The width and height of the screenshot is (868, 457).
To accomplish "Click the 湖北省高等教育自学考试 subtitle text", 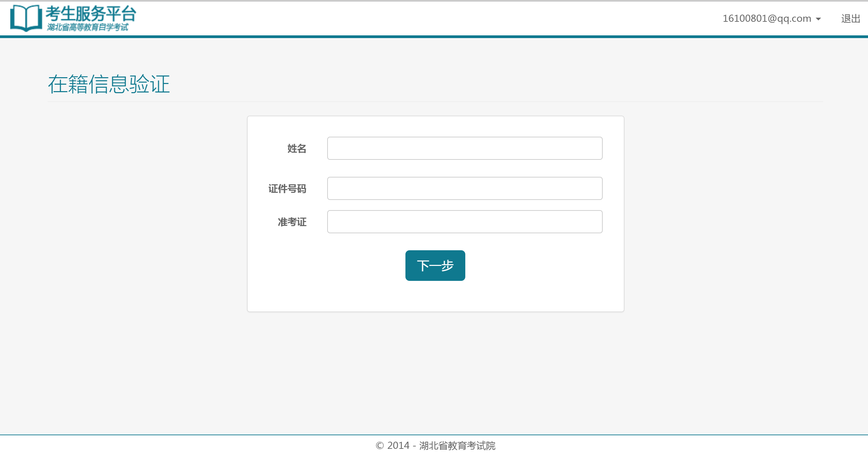I will point(88,27).
